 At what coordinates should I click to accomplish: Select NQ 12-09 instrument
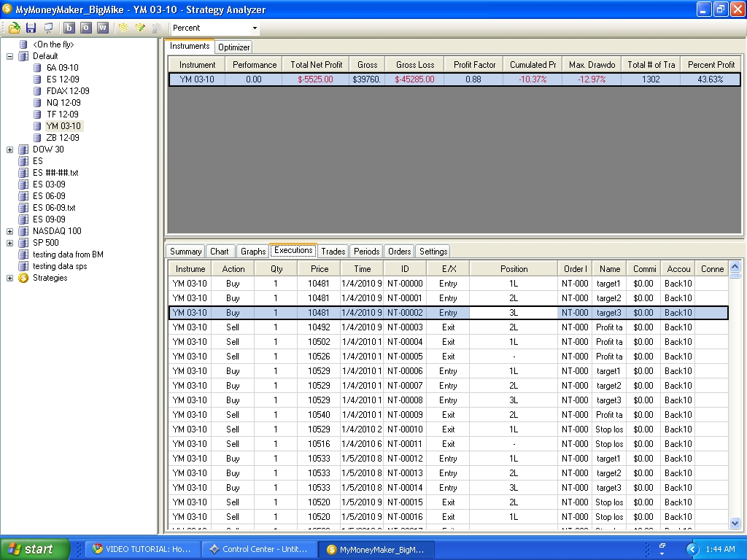coord(63,102)
